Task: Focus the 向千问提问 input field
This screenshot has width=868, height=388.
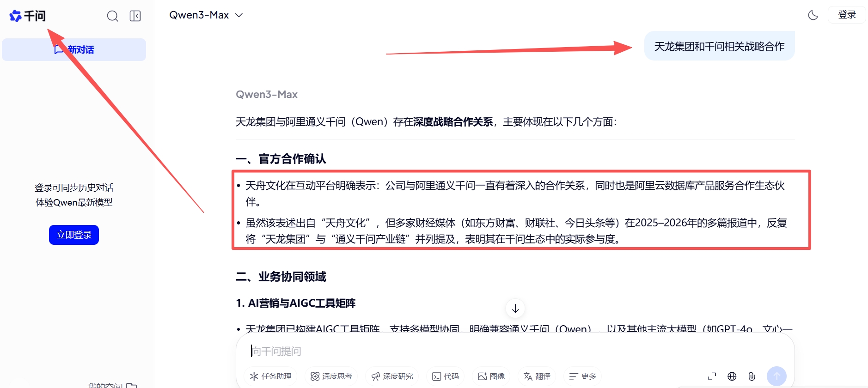Action: point(515,352)
